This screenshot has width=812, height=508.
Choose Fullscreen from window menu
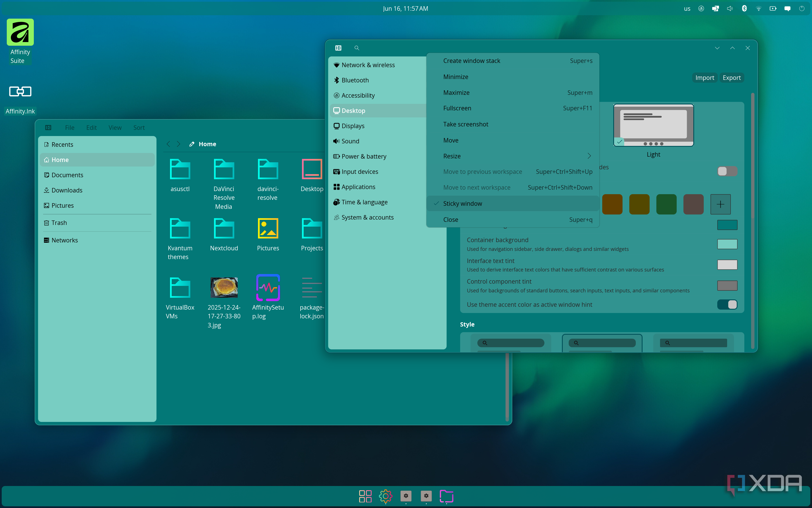(513, 108)
